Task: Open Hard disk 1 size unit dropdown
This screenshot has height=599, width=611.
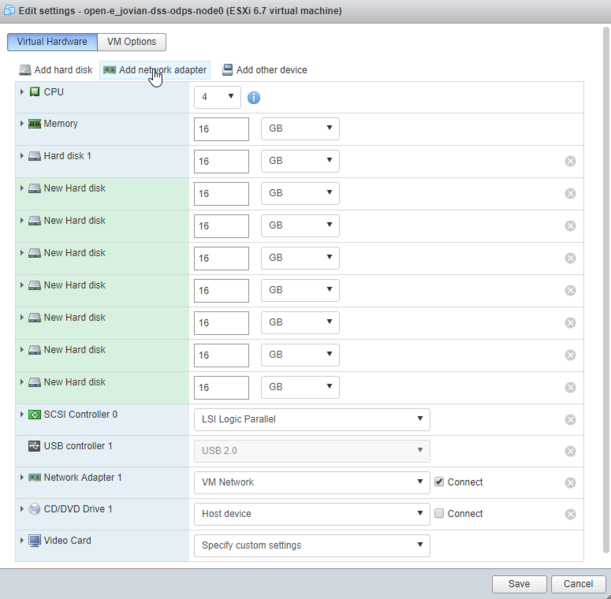Action: (300, 161)
